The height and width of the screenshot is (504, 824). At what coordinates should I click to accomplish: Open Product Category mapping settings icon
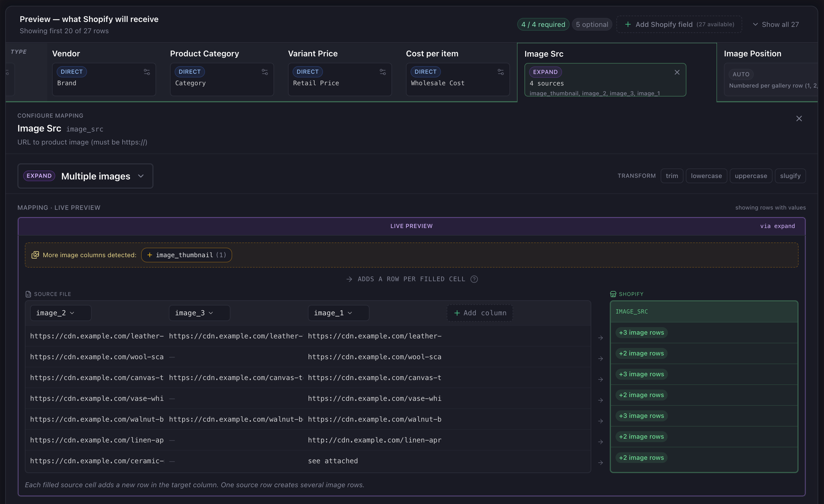click(265, 72)
